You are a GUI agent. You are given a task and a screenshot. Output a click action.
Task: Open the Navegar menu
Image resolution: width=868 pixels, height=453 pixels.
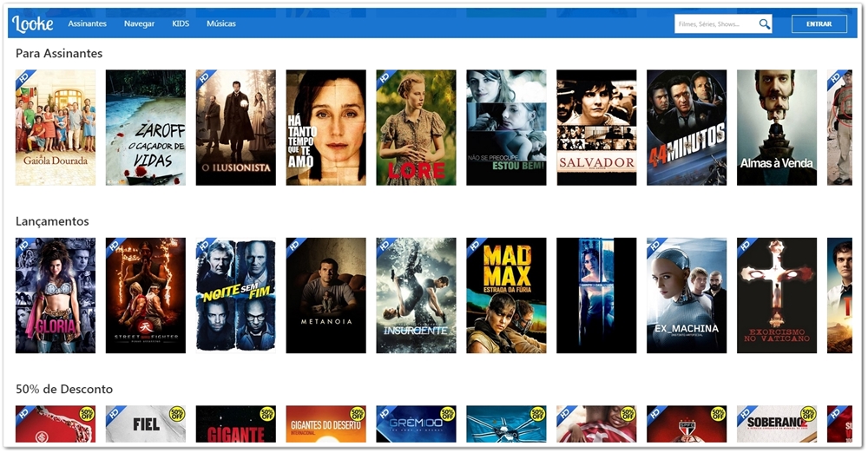tap(139, 23)
